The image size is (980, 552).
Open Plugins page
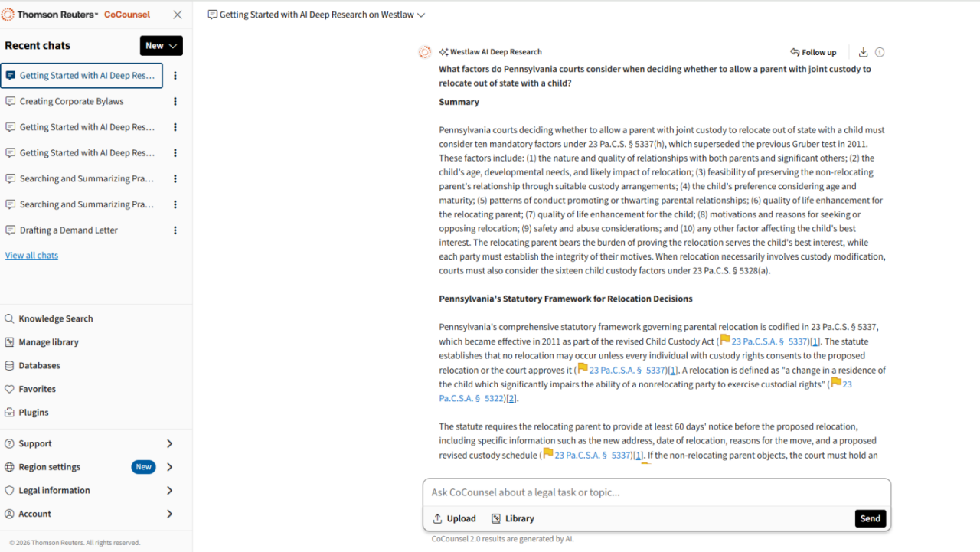(x=34, y=413)
